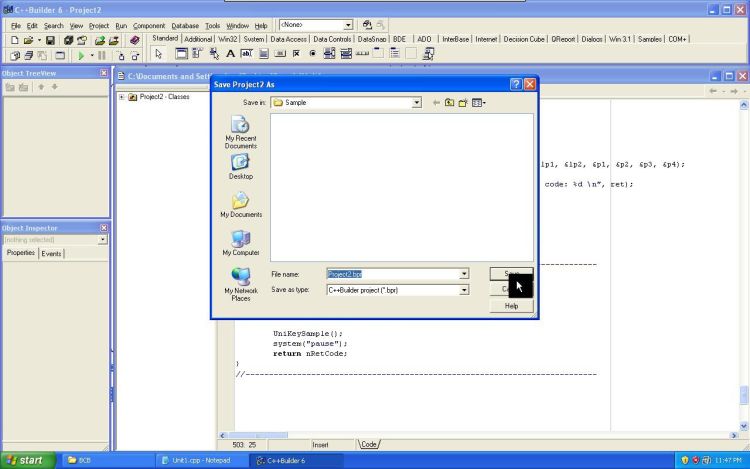Select the ComboBox component icon
This screenshot has height=469, width=750.
[346, 54]
